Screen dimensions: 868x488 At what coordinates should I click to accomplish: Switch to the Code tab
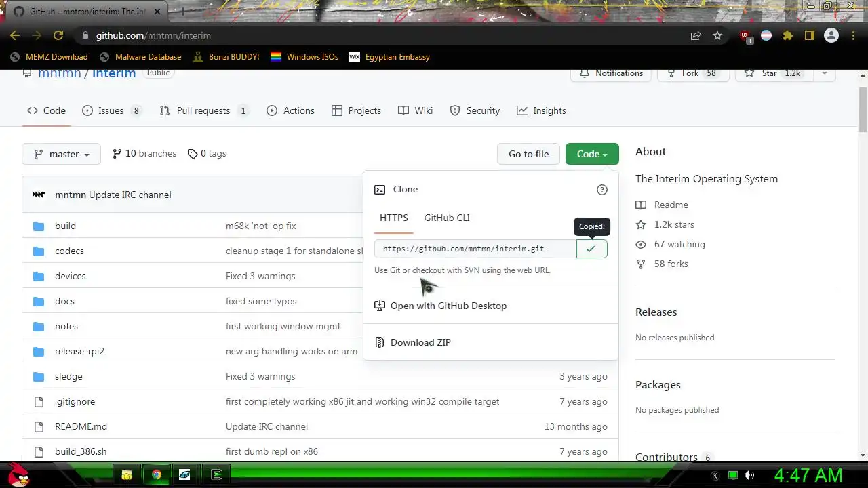(46, 110)
